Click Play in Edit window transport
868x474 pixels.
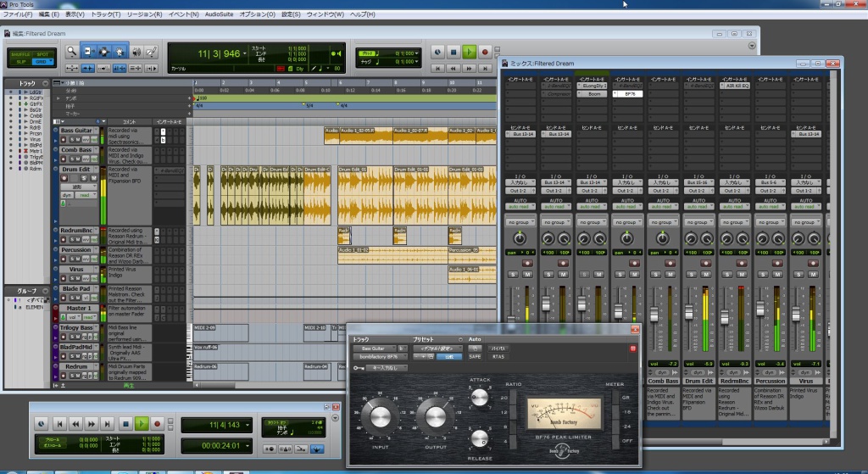pyautogui.click(x=469, y=52)
